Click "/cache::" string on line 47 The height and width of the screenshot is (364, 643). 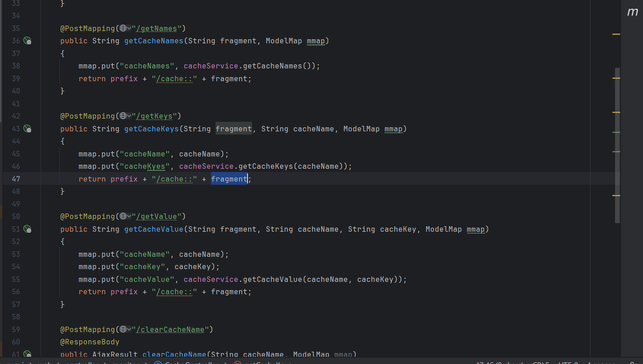pos(174,179)
